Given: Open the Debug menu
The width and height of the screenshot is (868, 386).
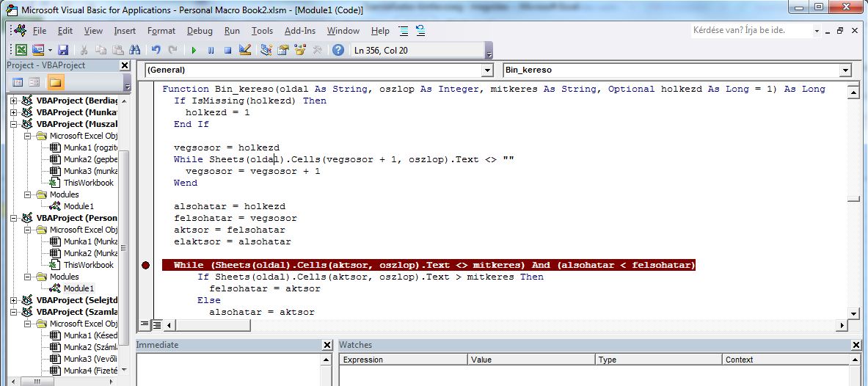Looking at the screenshot, I should 200,31.
